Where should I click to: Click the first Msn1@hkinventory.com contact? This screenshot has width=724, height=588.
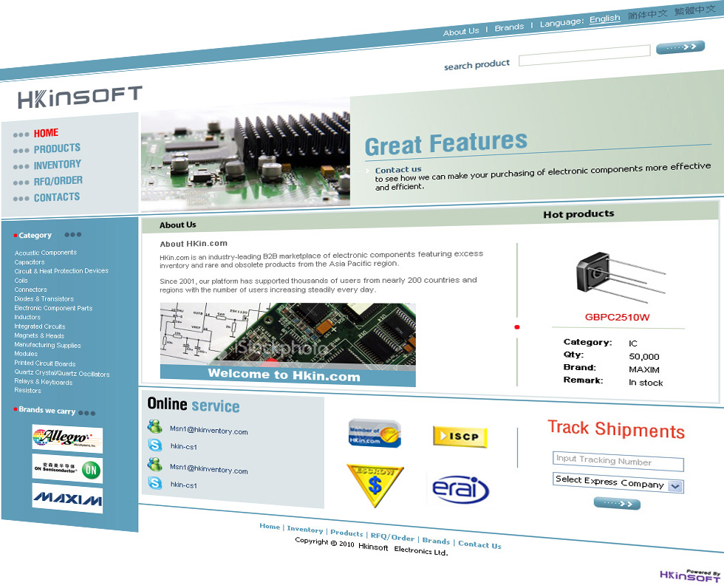(208, 430)
